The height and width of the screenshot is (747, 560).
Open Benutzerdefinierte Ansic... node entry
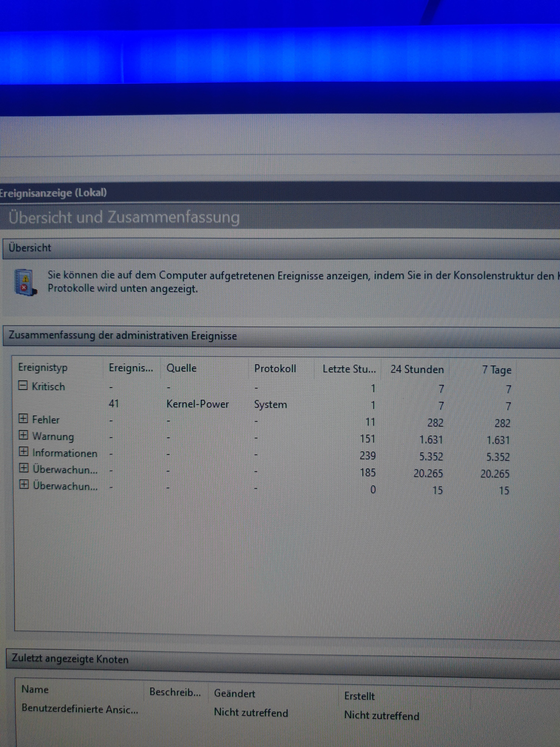80,709
